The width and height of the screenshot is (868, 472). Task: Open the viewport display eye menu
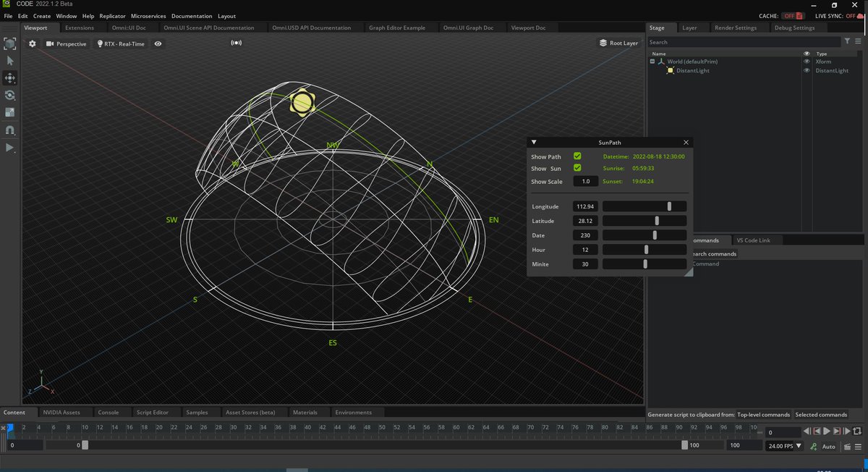click(158, 43)
